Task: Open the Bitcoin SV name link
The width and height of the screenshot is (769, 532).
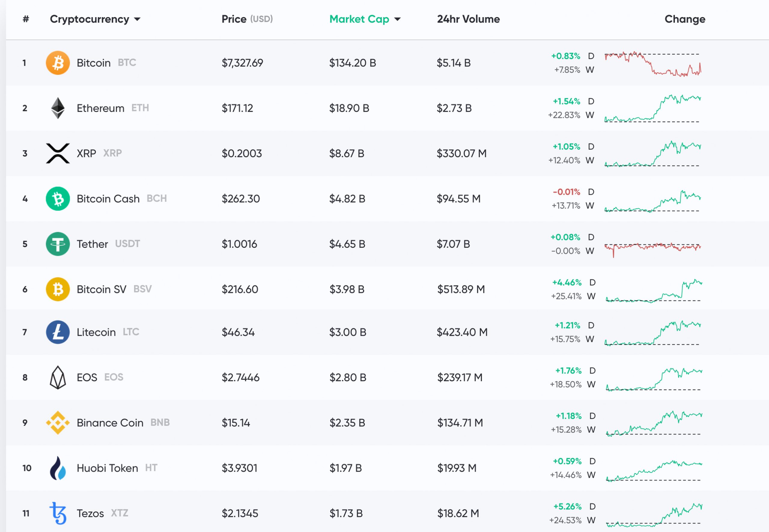Action: [x=101, y=289]
